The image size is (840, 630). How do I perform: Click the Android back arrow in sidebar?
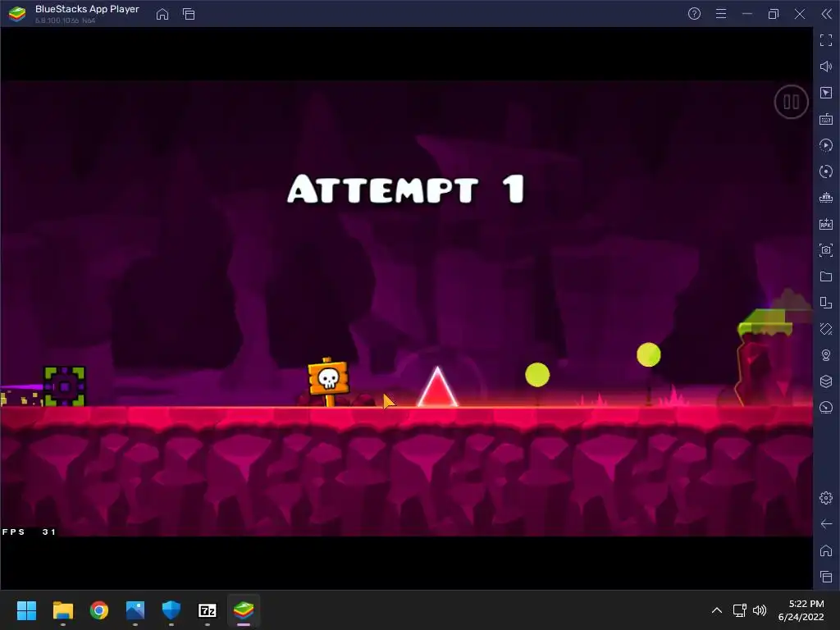coord(825,524)
